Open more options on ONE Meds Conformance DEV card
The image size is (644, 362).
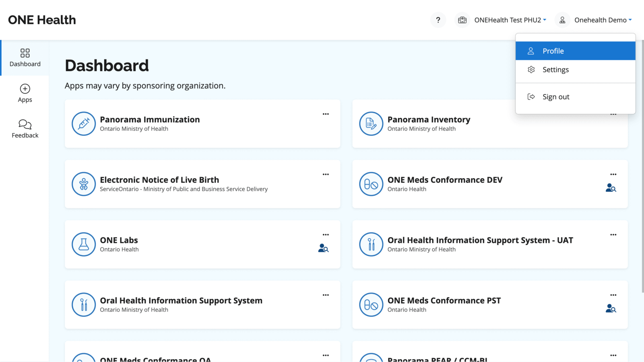(613, 174)
